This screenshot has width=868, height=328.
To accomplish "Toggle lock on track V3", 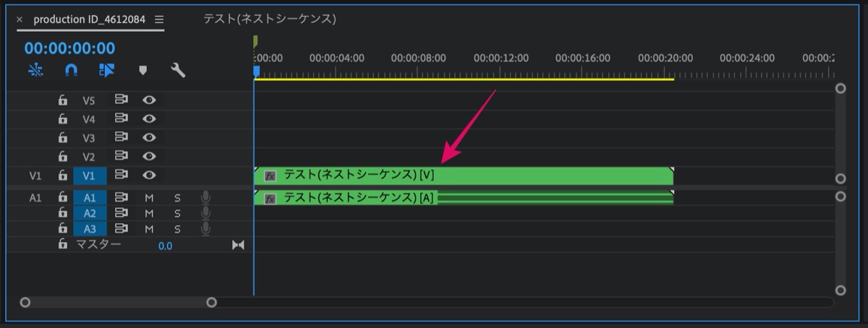I will coord(63,138).
